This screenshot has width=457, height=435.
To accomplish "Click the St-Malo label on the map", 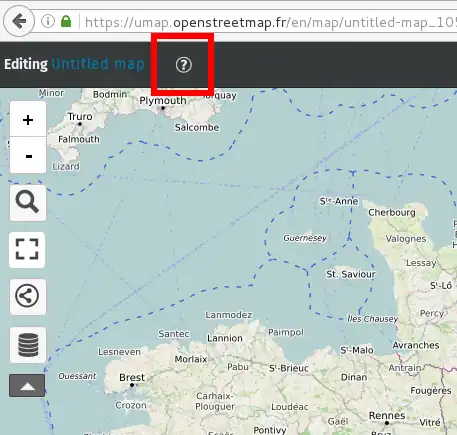I will (357, 350).
